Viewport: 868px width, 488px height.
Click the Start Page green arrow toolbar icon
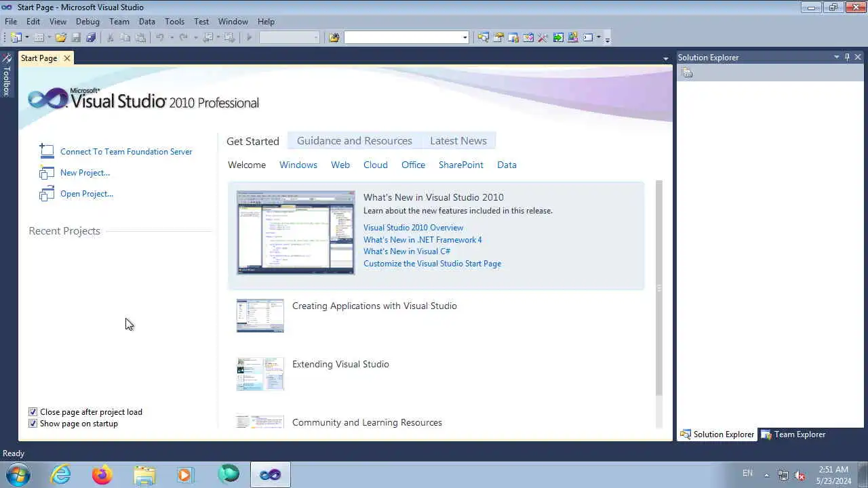coord(558,38)
